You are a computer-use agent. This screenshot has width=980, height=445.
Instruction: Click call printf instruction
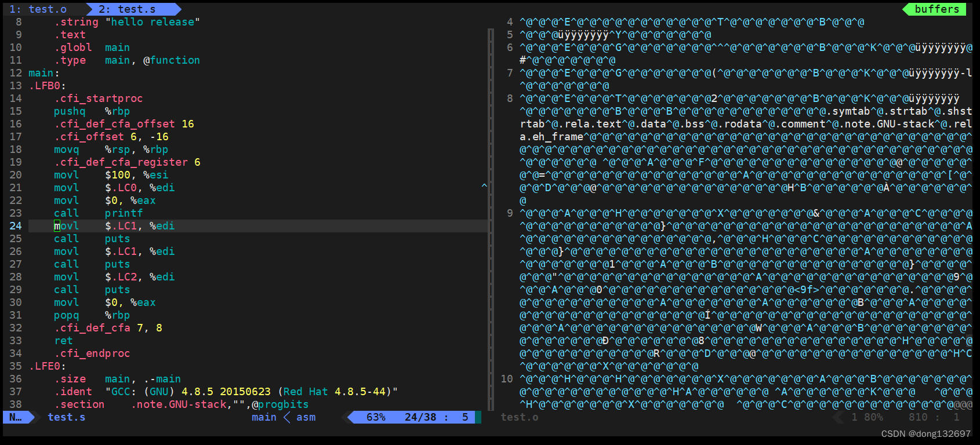point(99,213)
